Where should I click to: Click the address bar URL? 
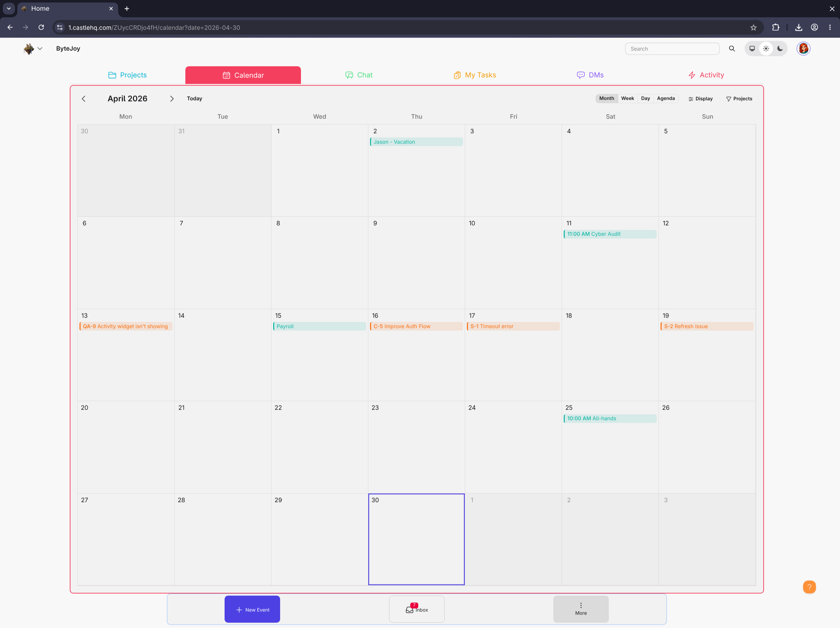(154, 27)
